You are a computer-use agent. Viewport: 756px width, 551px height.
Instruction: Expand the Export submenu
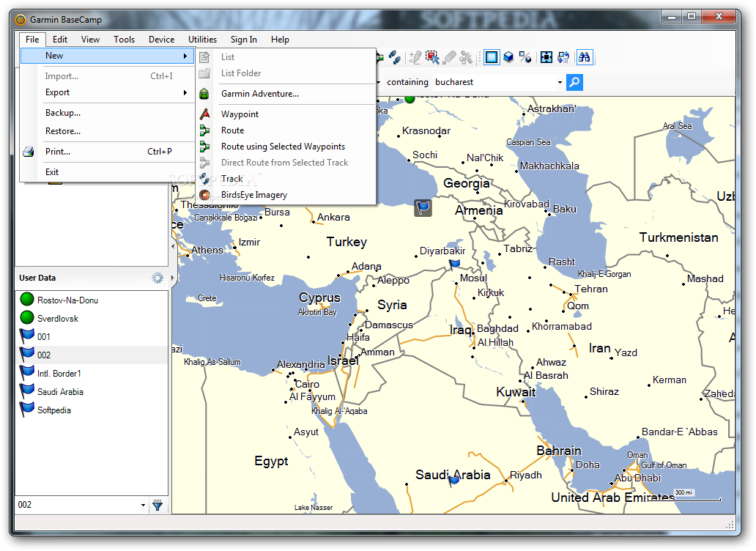click(x=107, y=92)
